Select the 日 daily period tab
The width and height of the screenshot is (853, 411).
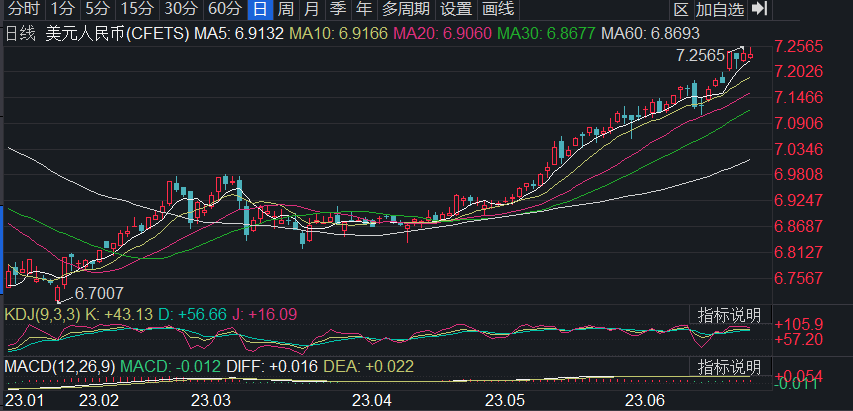click(x=260, y=11)
